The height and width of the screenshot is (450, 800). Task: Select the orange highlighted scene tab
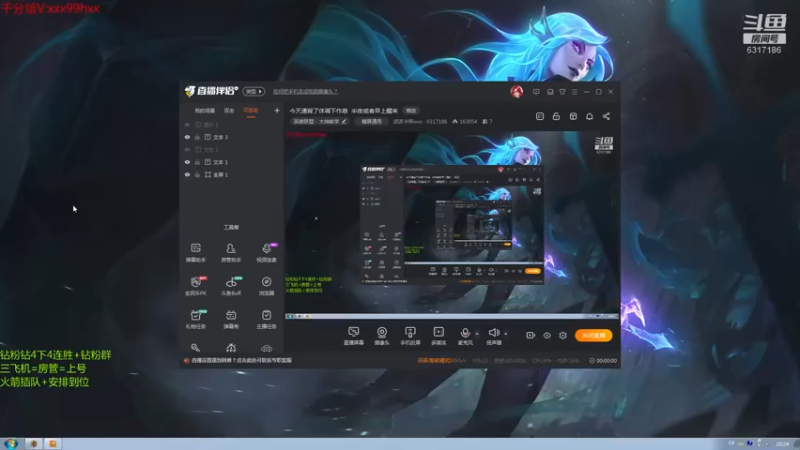[x=251, y=111]
